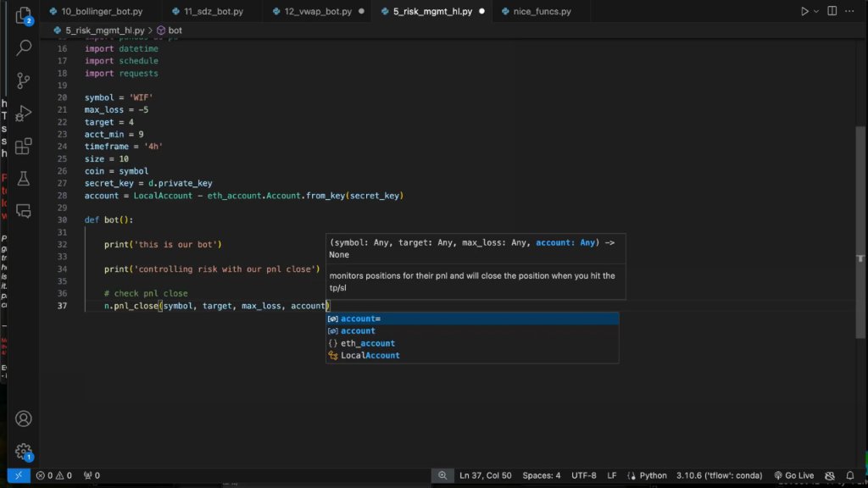The width and height of the screenshot is (868, 488).
Task: Select 'account=' autocomplete suggestion
Action: click(472, 319)
